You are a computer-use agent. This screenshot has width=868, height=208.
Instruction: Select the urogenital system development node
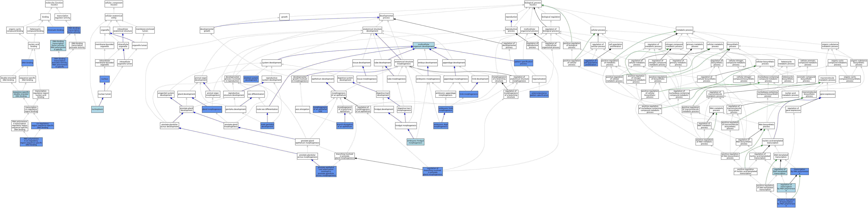point(166,94)
